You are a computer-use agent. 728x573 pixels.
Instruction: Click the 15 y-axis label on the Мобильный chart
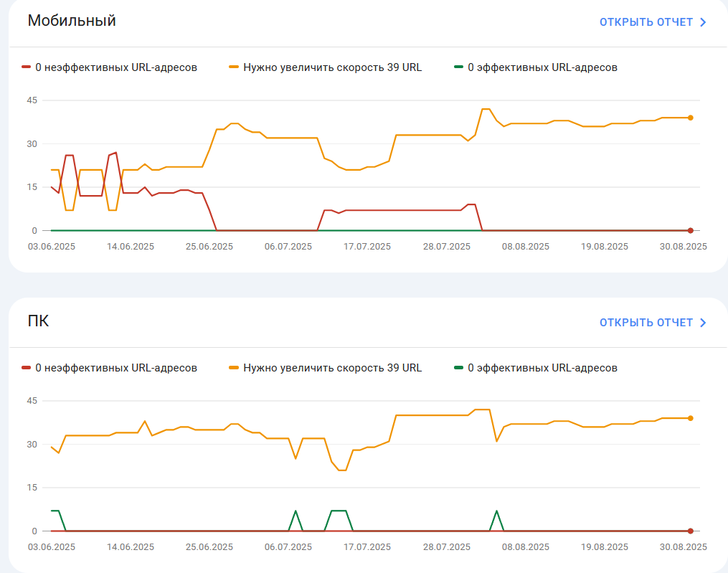[x=32, y=187]
